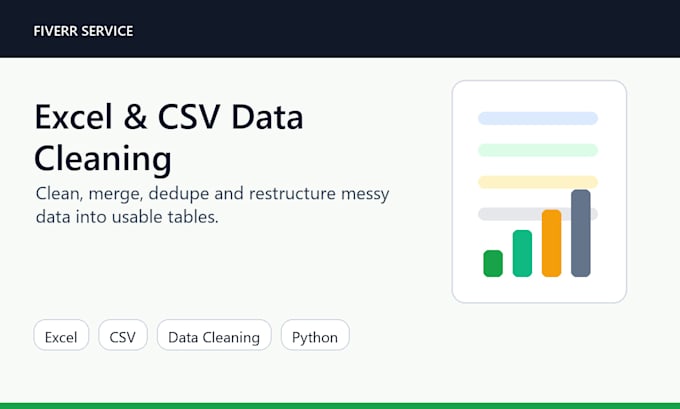Image resolution: width=680 pixels, height=409 pixels.
Task: Click the light blue row line
Action: [x=538, y=118]
